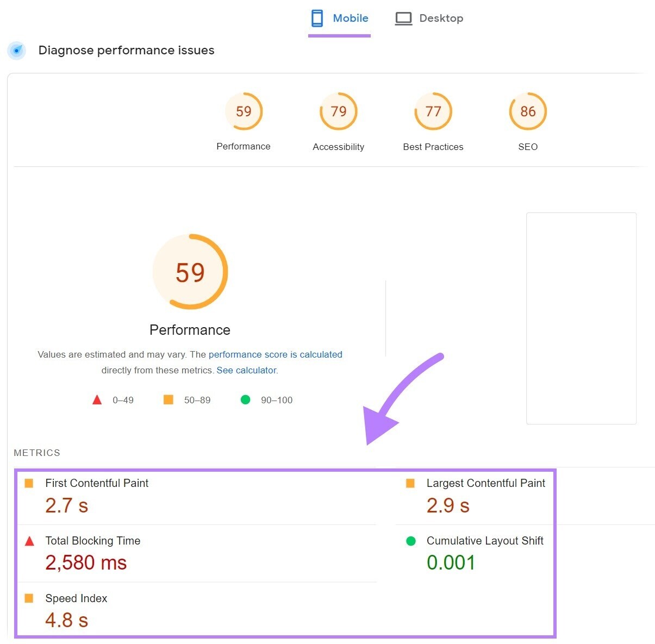
Task: Select the Best Practices gauge showing 77
Action: click(433, 111)
